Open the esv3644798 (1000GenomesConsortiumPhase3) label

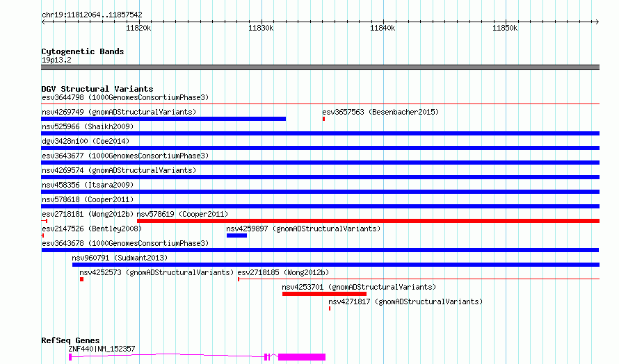125,97
